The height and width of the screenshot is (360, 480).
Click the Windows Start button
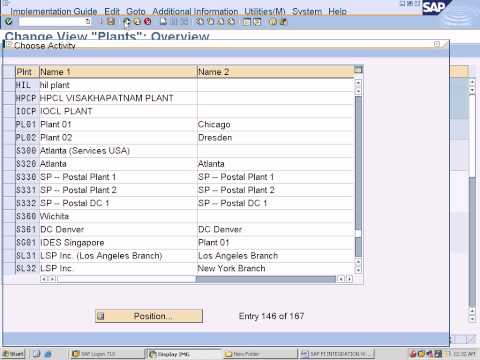pos(14,354)
